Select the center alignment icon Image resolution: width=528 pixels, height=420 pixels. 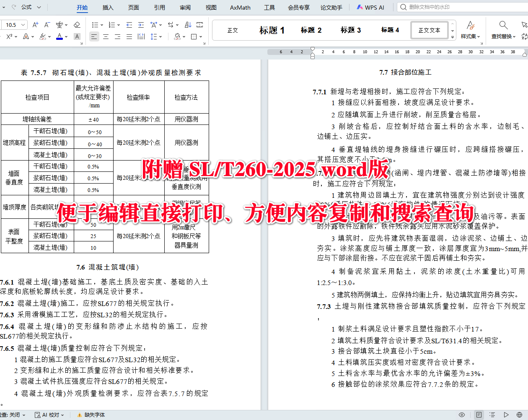click(106, 37)
